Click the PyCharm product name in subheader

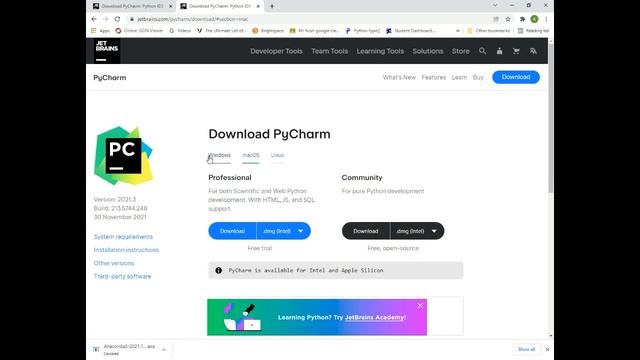tap(110, 78)
